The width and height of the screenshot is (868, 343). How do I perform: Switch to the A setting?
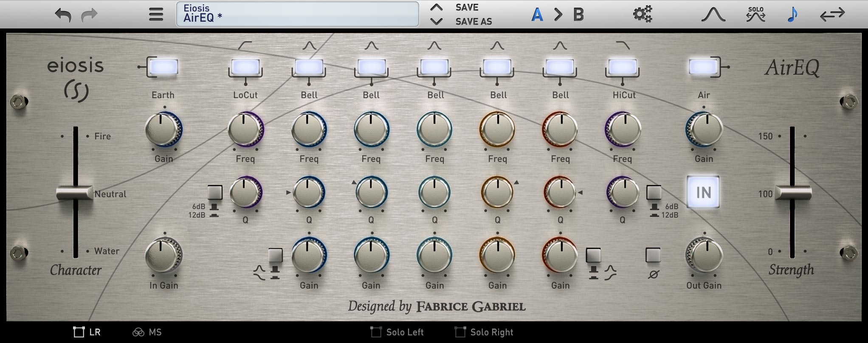coord(537,15)
